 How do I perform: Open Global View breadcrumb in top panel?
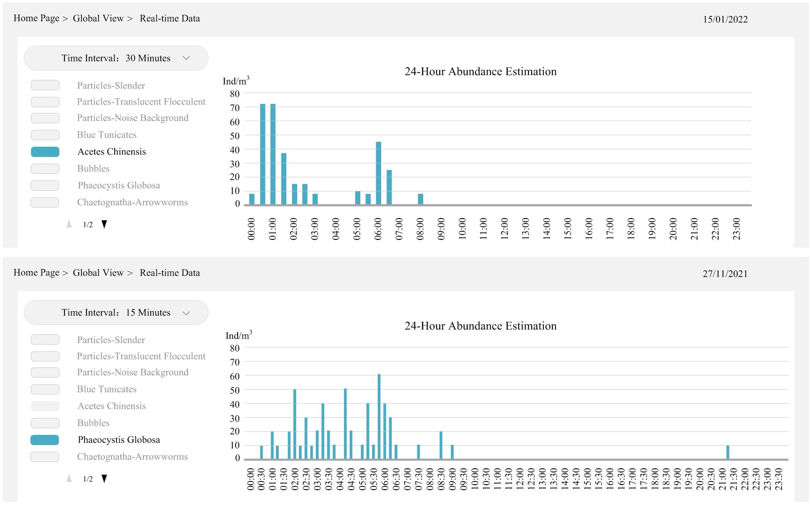98,18
